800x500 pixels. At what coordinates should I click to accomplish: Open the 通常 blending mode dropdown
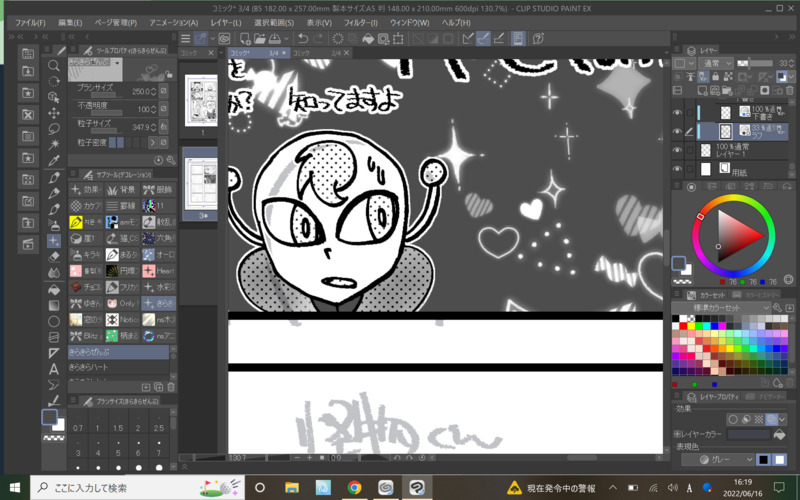(x=716, y=63)
